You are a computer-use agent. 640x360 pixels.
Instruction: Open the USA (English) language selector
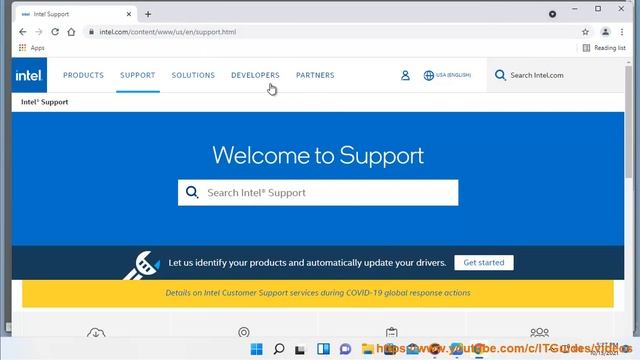click(x=447, y=75)
